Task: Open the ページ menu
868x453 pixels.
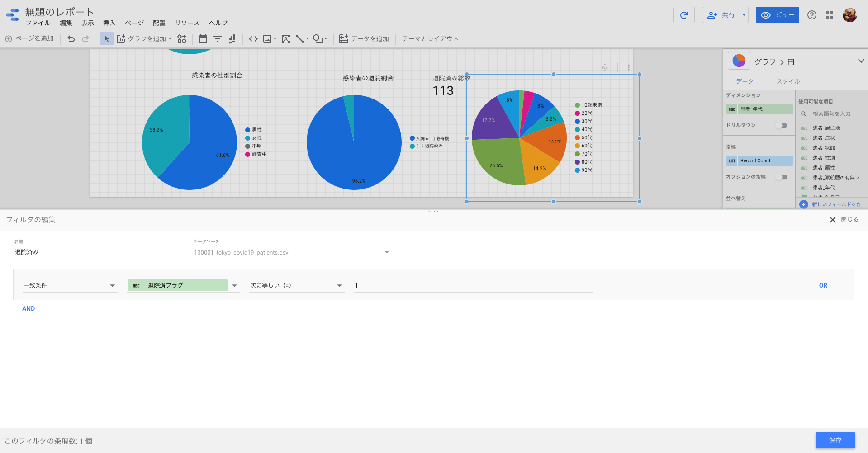Action: [134, 23]
